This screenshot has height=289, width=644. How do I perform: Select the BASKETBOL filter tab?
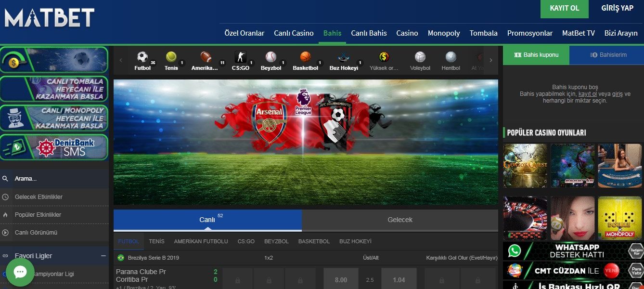point(314,241)
